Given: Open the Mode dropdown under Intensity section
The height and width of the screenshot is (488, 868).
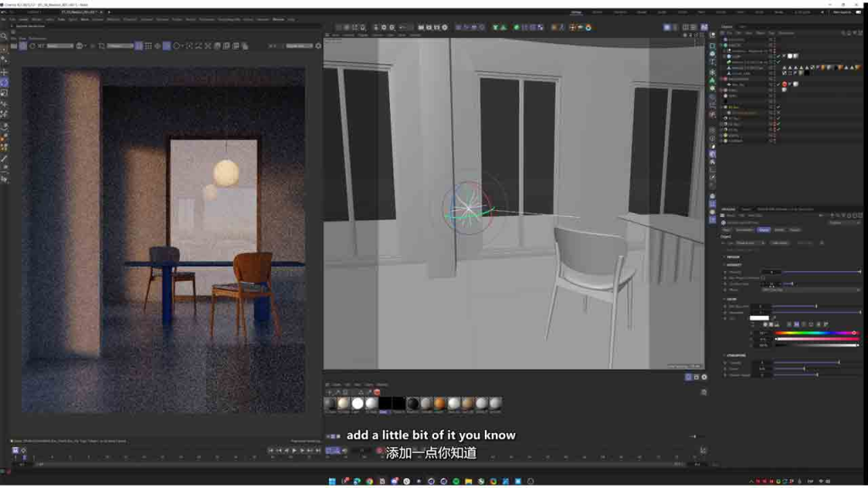Looking at the screenshot, I should tap(811, 290).
